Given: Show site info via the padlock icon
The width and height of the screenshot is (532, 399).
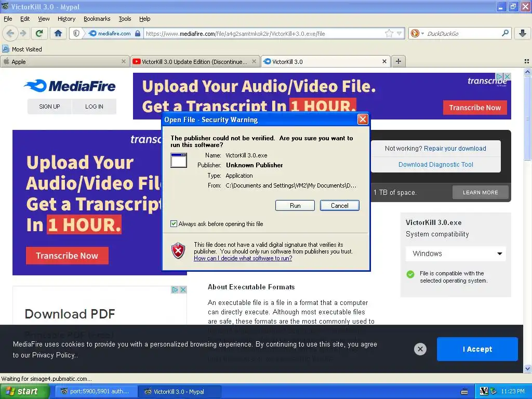Looking at the screenshot, I should 137,33.
